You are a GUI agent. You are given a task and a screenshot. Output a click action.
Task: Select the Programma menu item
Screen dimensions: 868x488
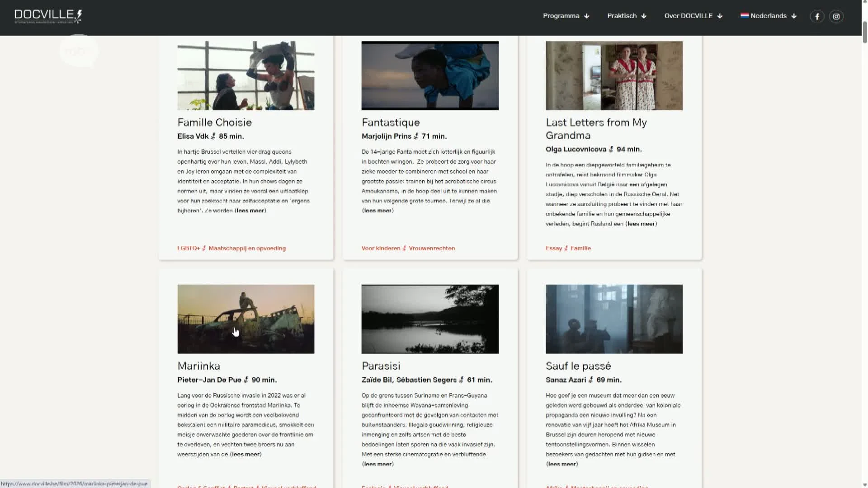pyautogui.click(x=561, y=16)
